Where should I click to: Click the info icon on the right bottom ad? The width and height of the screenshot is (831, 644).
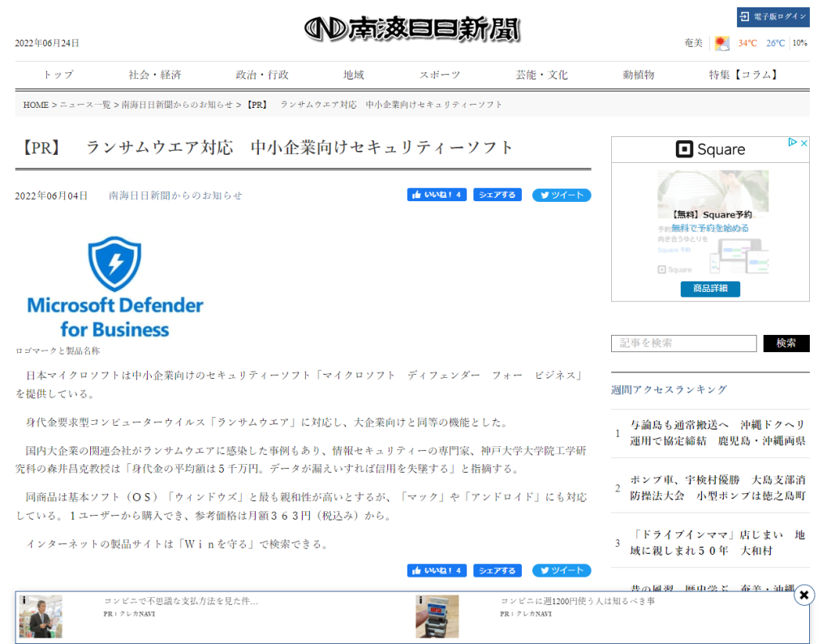tap(420, 599)
